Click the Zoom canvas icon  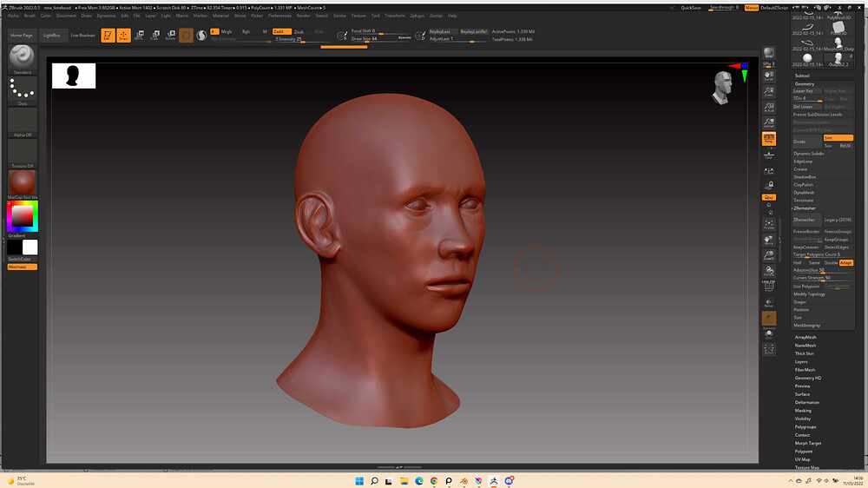click(x=769, y=91)
